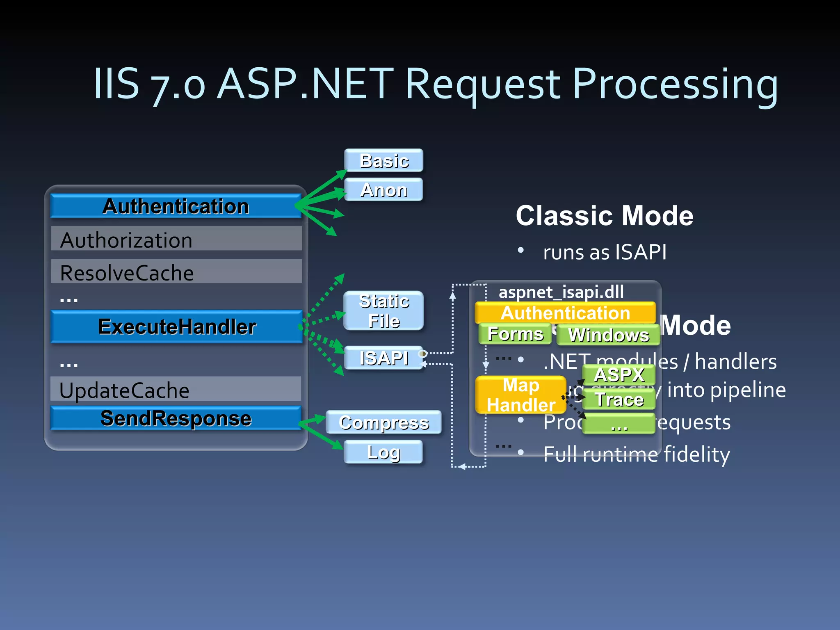Click the yellow Authentication box in aspnet_isapi
The image size is (840, 630).
coord(565,313)
